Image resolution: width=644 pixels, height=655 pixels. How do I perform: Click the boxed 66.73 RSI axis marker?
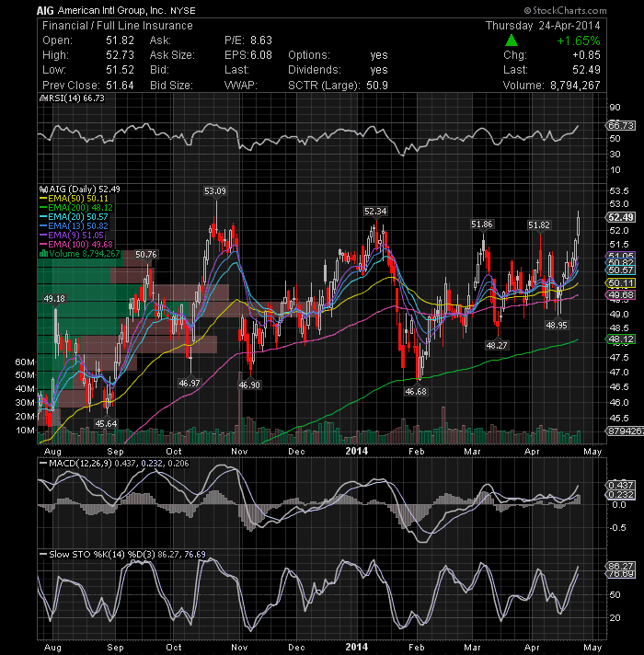pyautogui.click(x=621, y=126)
